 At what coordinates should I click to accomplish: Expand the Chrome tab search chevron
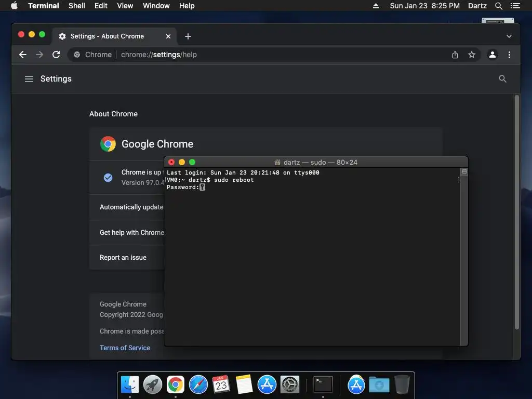[509, 36]
